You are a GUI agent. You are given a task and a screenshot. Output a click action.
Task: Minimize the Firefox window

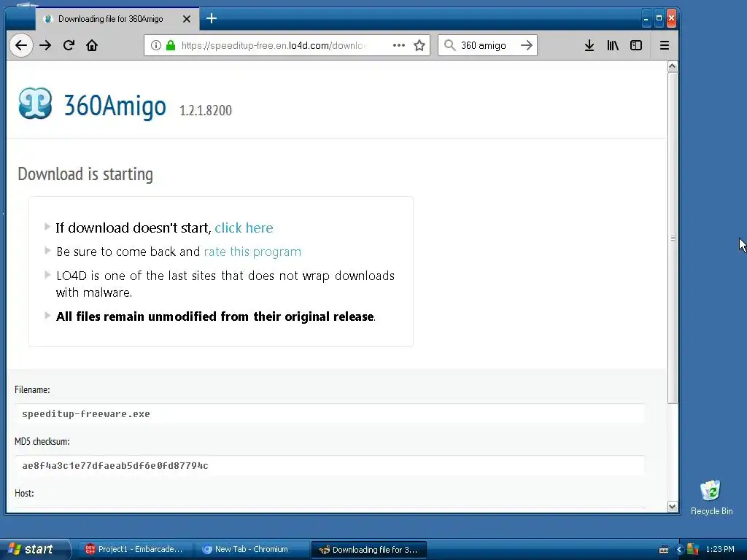pyautogui.click(x=646, y=19)
